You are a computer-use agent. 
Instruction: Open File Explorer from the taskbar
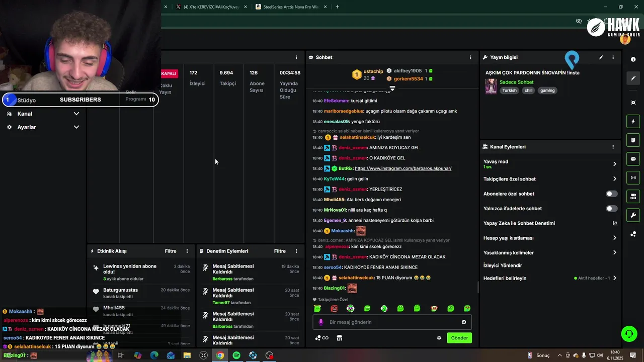(187, 355)
